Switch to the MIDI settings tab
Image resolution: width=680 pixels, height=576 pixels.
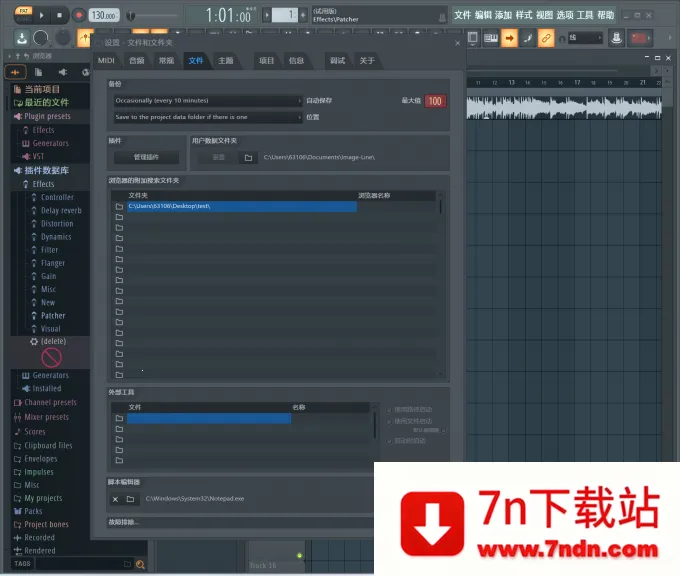pos(106,60)
